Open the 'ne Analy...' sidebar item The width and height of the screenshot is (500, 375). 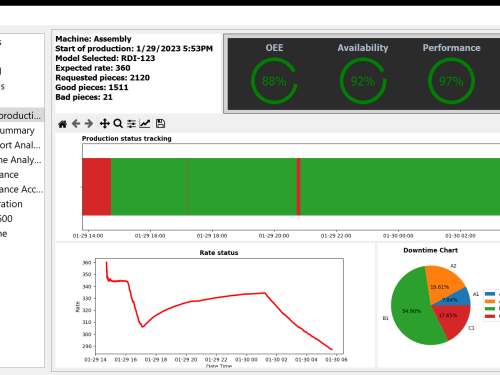pyautogui.click(x=22, y=160)
